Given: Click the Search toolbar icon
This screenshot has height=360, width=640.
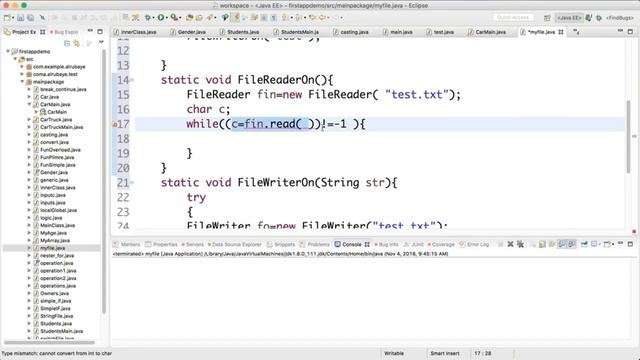Looking at the screenshot, I should click(210, 18).
